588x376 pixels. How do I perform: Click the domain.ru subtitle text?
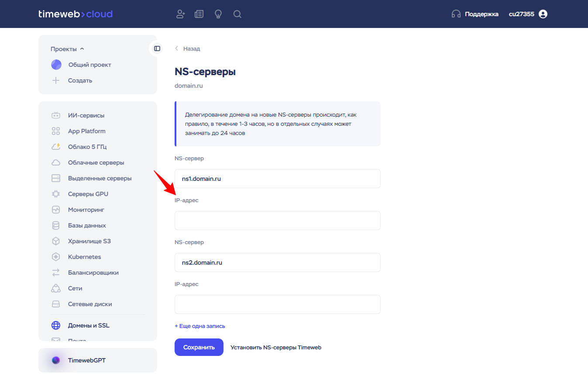coord(189,86)
